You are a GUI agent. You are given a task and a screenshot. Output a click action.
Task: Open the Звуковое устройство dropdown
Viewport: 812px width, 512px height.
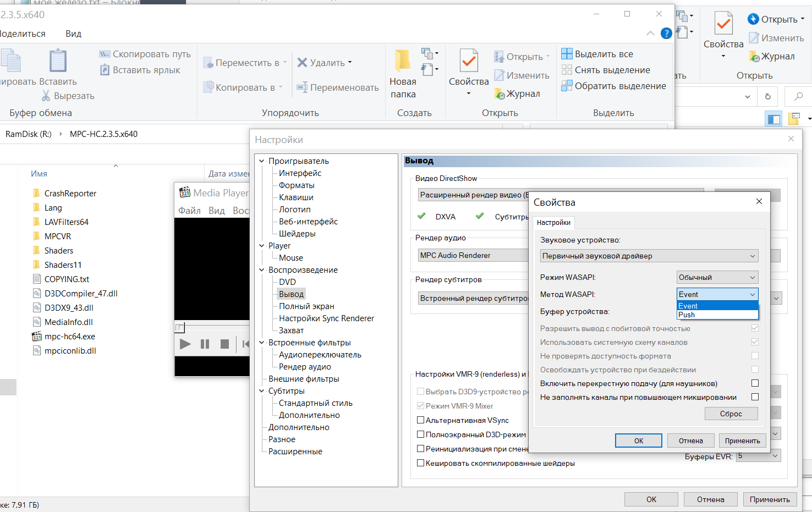tap(649, 256)
